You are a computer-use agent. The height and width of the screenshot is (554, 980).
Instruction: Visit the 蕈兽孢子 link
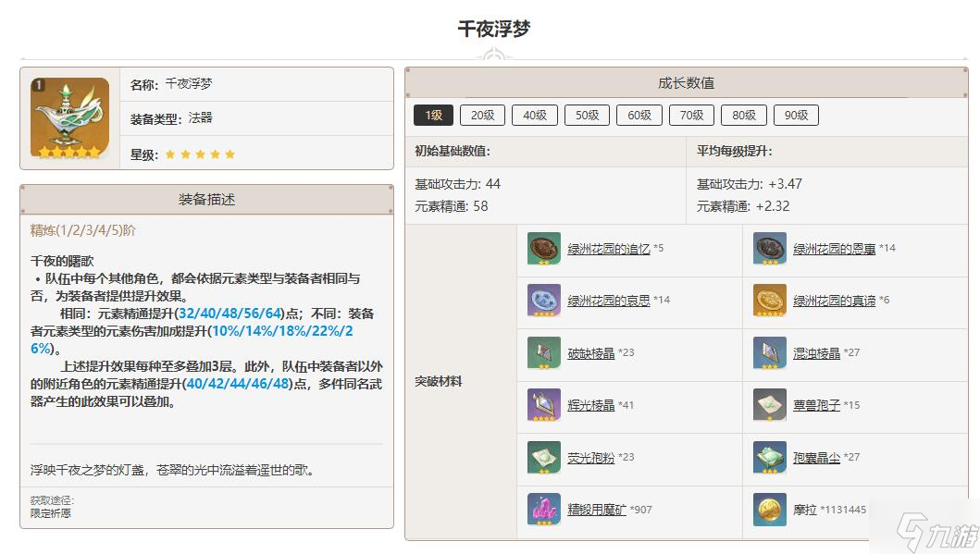(x=817, y=405)
